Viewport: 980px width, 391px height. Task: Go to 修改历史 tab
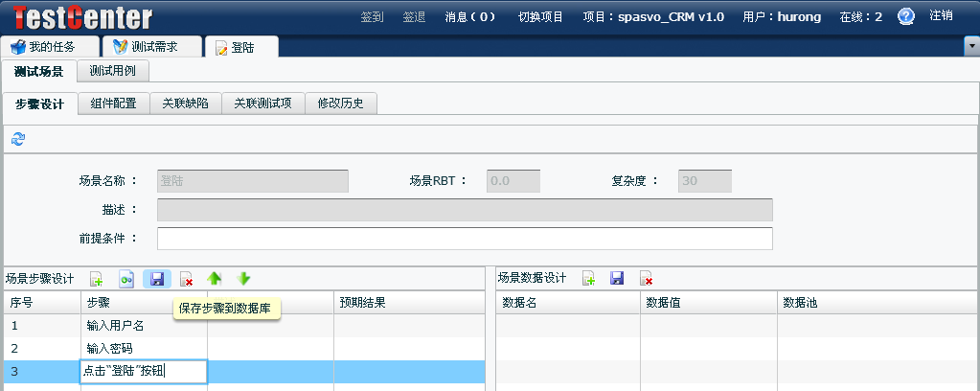pos(340,103)
